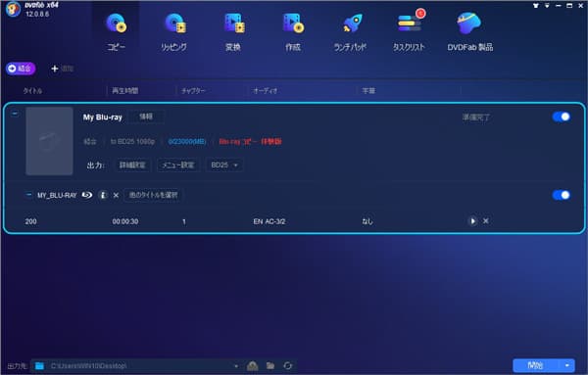Click the info icon beside MY_BLU-RAY
The height and width of the screenshot is (375, 588).
point(103,195)
